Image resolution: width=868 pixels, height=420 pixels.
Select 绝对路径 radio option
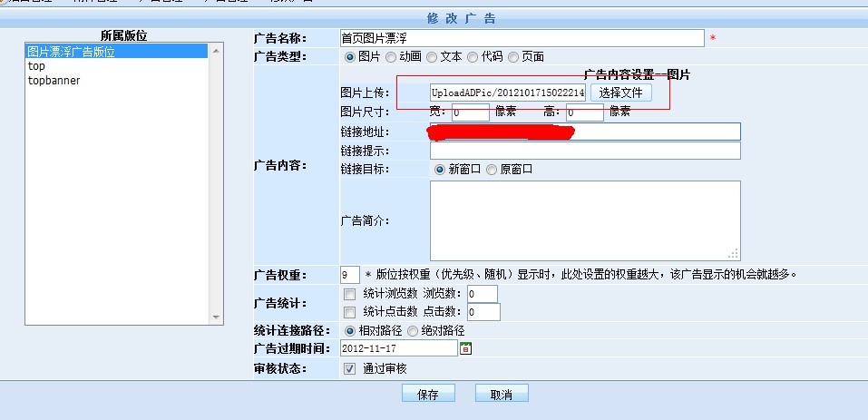pyautogui.click(x=413, y=331)
